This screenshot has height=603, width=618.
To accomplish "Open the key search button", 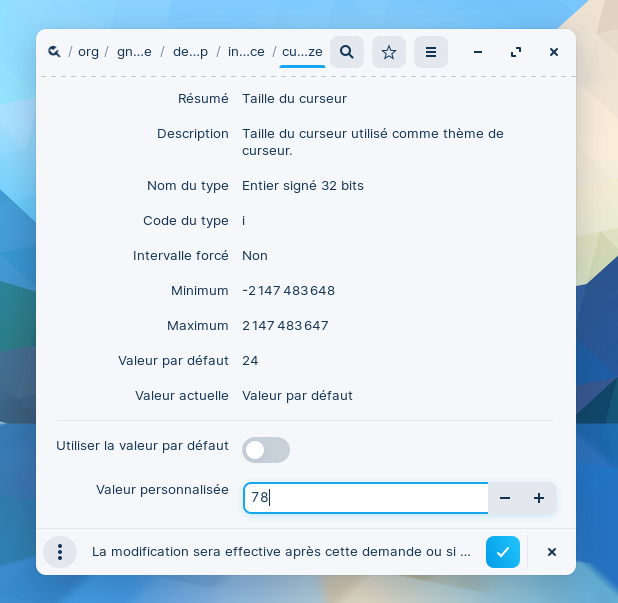I will tap(347, 52).
